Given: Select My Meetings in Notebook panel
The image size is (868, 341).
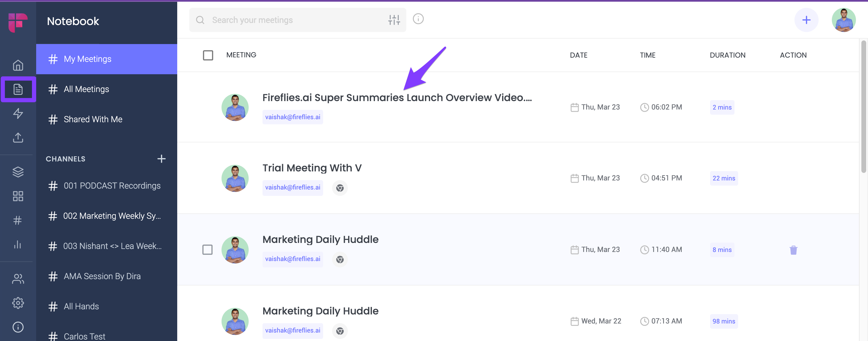Looking at the screenshot, I should [106, 59].
